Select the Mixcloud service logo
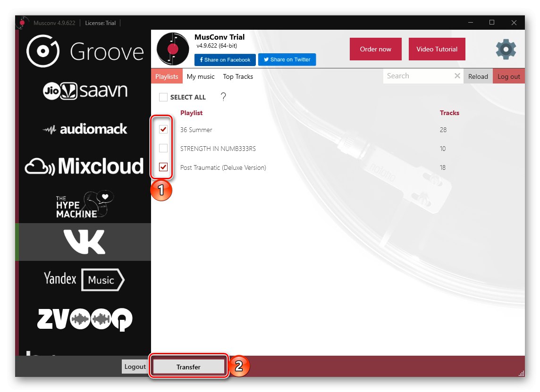 pos(84,166)
